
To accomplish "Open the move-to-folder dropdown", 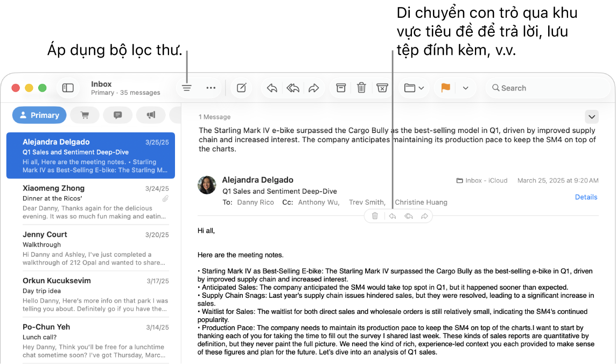I will click(x=414, y=88).
